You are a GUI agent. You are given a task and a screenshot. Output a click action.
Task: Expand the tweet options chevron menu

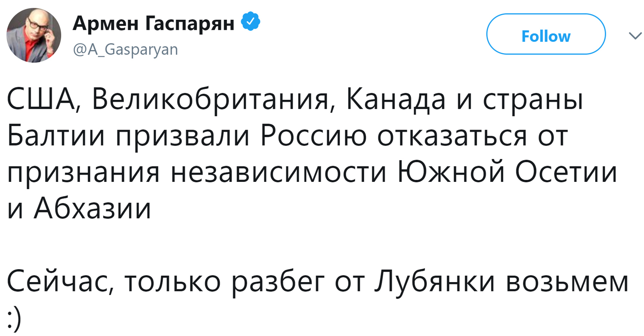point(635,36)
